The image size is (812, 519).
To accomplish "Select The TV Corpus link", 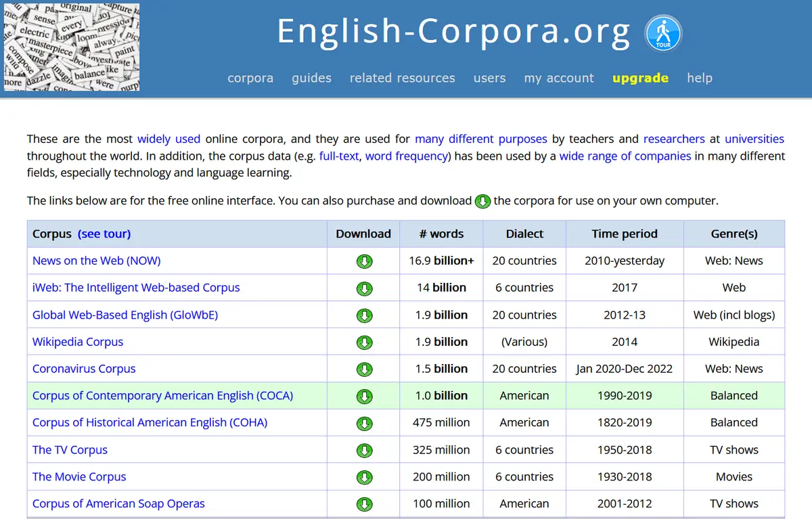I will point(70,450).
